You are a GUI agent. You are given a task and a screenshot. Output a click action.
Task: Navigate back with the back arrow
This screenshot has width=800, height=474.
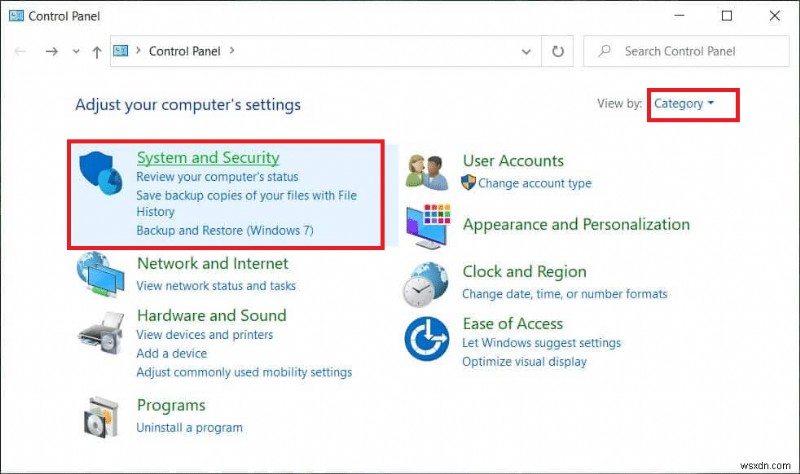pyautogui.click(x=21, y=51)
